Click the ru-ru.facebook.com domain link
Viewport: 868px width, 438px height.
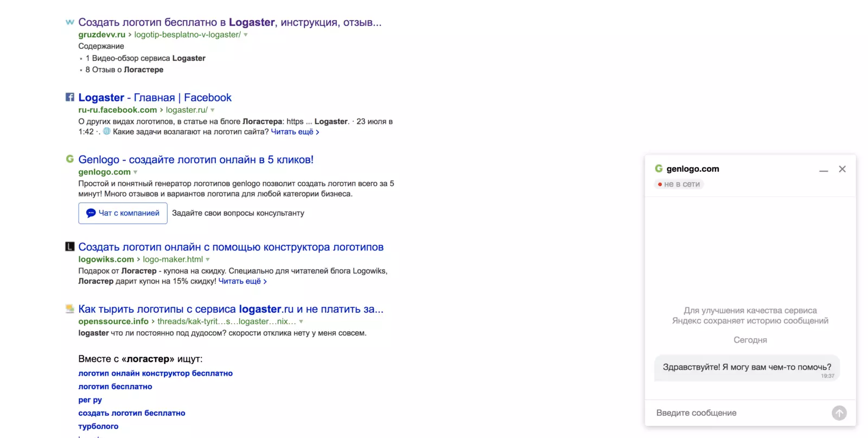tap(117, 110)
